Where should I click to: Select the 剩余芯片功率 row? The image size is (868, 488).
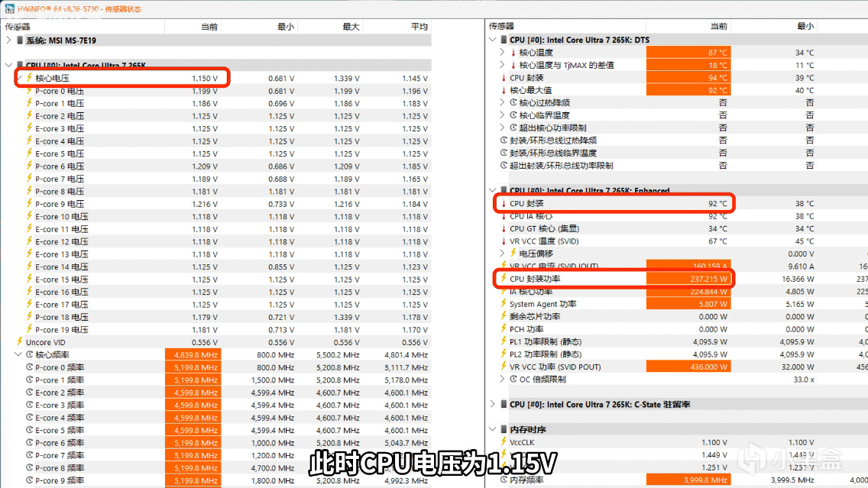click(678, 316)
